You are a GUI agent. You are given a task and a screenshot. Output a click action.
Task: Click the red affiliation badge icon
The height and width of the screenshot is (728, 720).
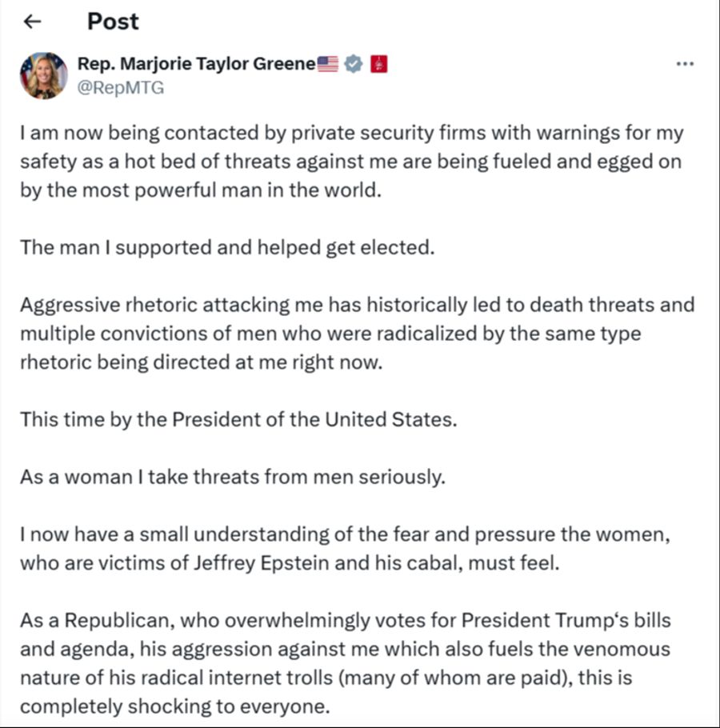(378, 65)
